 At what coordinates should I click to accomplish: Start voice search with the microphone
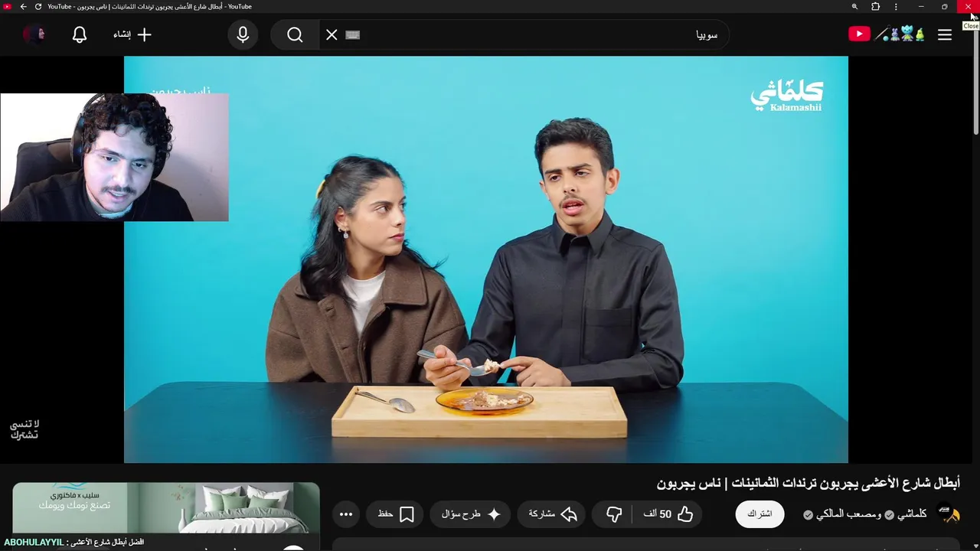(x=243, y=34)
